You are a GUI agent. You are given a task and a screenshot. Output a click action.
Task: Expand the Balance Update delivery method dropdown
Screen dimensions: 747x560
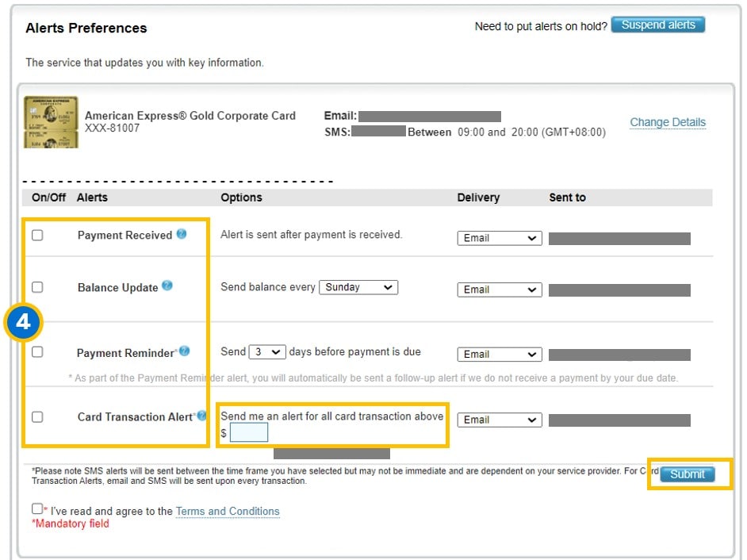(499, 289)
